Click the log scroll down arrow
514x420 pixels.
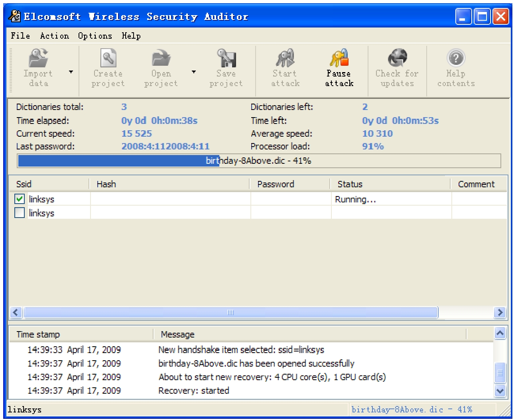coord(500,391)
